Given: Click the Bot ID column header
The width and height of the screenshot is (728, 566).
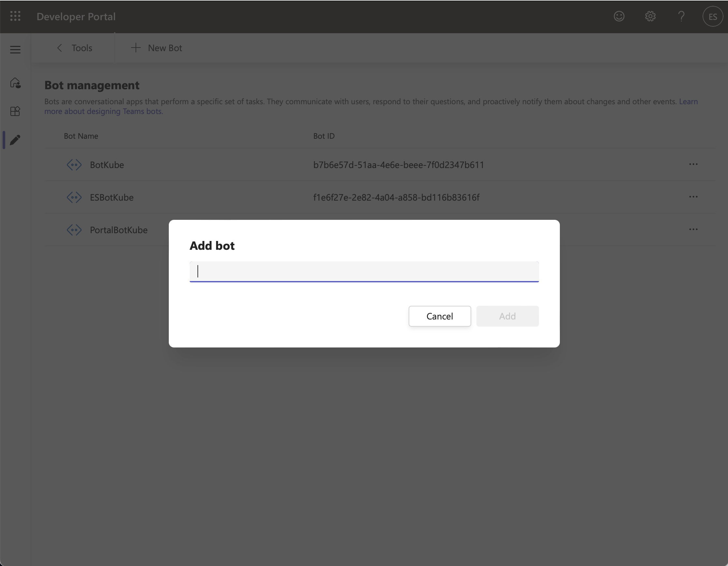Looking at the screenshot, I should tap(324, 136).
